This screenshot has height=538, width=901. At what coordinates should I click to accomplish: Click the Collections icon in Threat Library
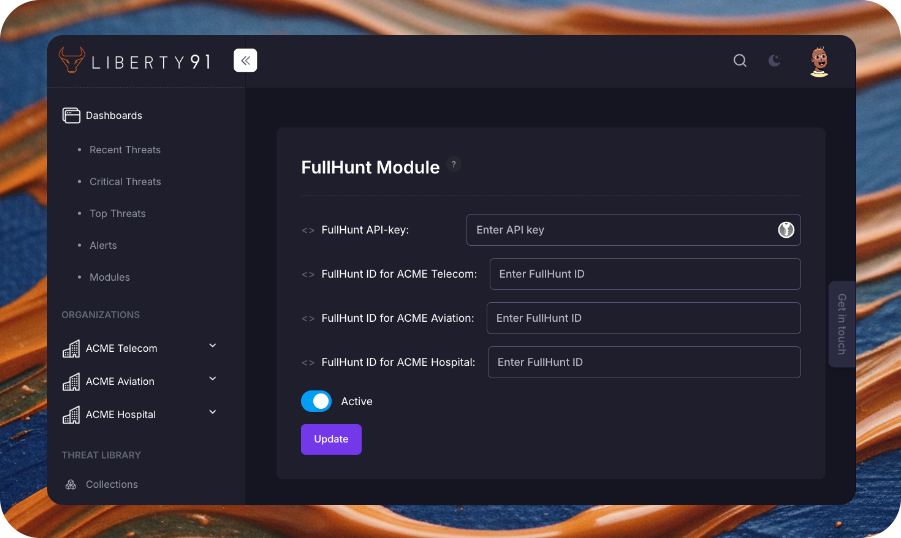coord(71,484)
